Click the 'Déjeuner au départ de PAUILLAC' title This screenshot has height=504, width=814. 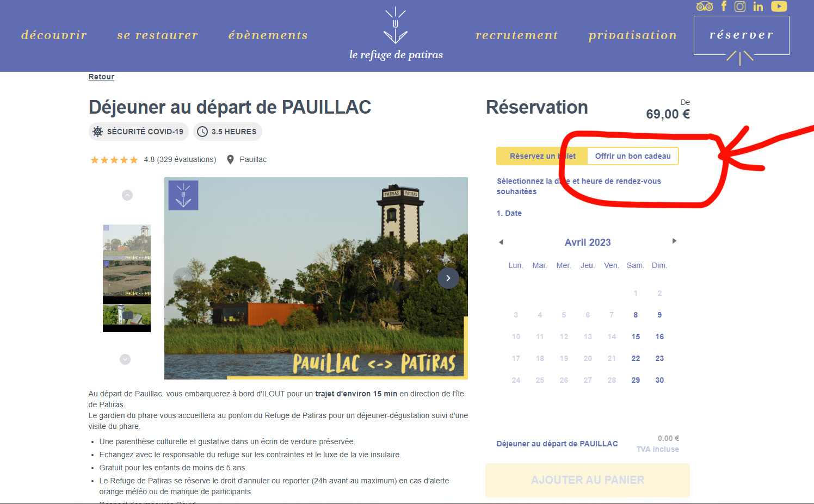[230, 107]
